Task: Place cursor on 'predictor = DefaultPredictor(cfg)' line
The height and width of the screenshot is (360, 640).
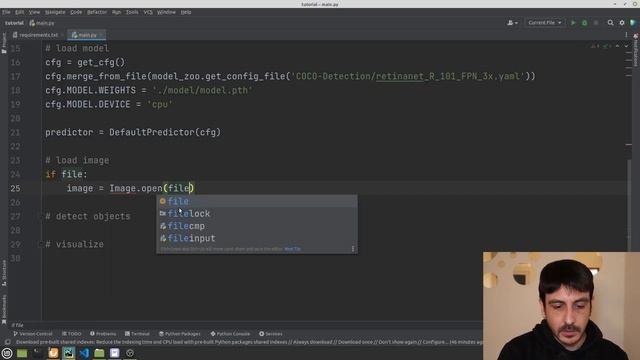Action: (133, 132)
